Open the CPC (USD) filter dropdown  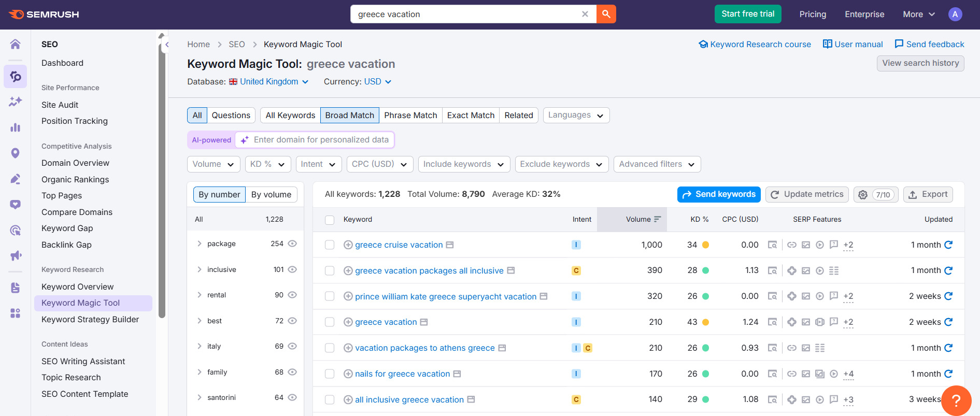[380, 164]
